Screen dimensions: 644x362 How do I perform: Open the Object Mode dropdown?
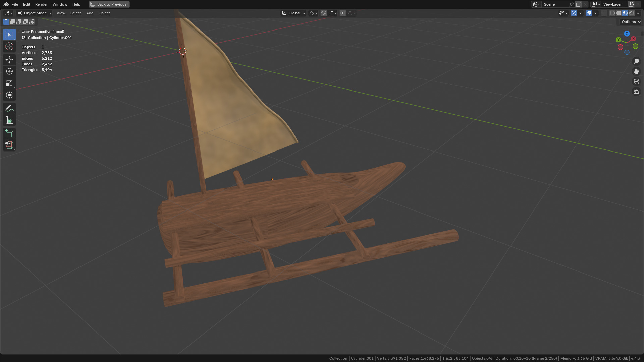click(35, 13)
